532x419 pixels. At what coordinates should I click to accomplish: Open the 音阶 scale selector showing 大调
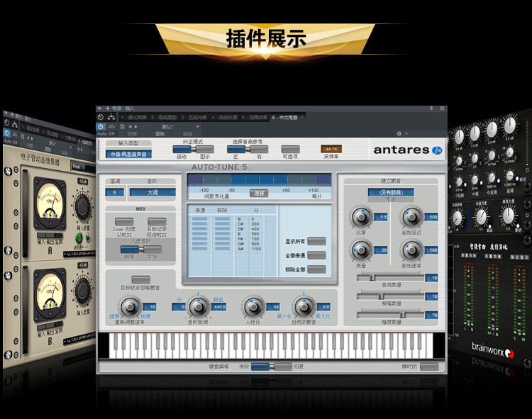point(153,192)
